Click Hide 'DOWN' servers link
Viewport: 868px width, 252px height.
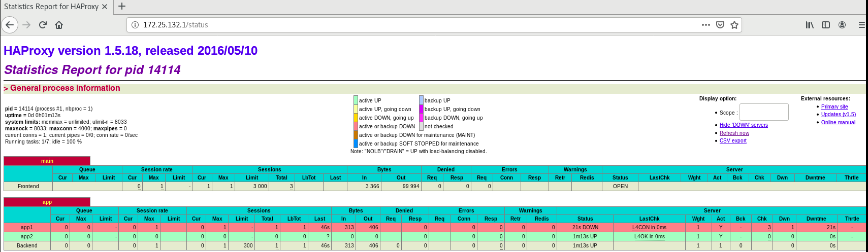coord(744,125)
